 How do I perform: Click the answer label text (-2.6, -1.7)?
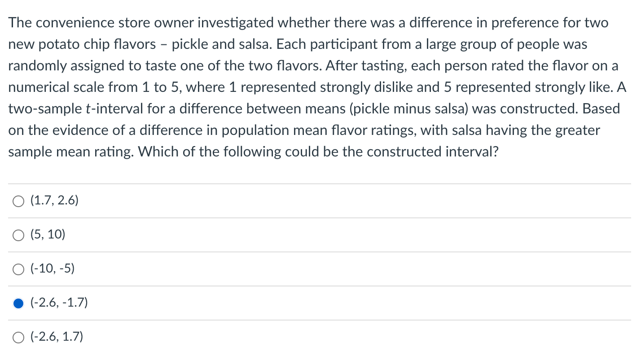click(58, 303)
